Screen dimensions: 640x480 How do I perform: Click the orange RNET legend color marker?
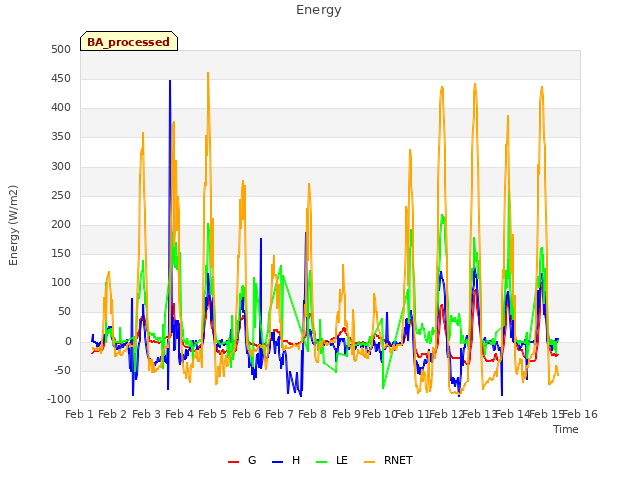(369, 462)
